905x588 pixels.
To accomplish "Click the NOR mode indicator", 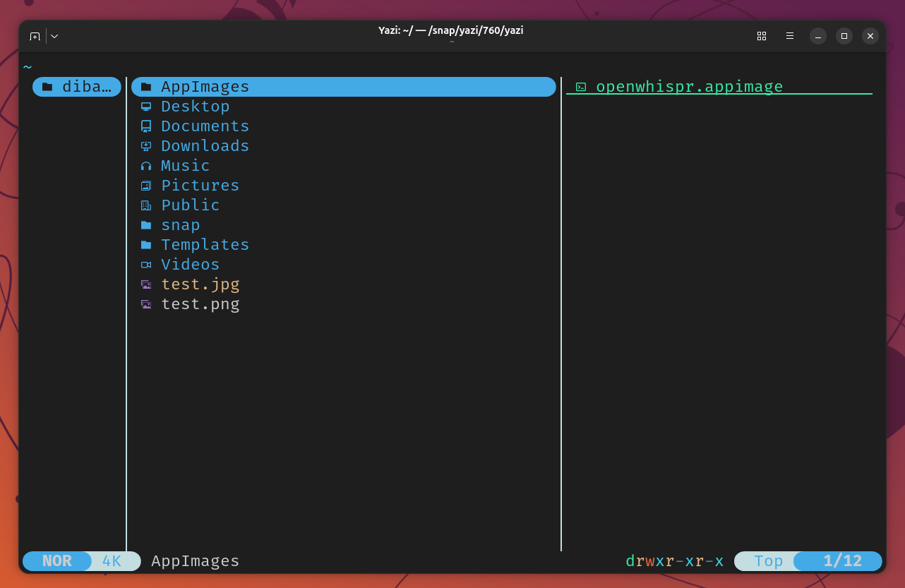I will click(x=57, y=561).
